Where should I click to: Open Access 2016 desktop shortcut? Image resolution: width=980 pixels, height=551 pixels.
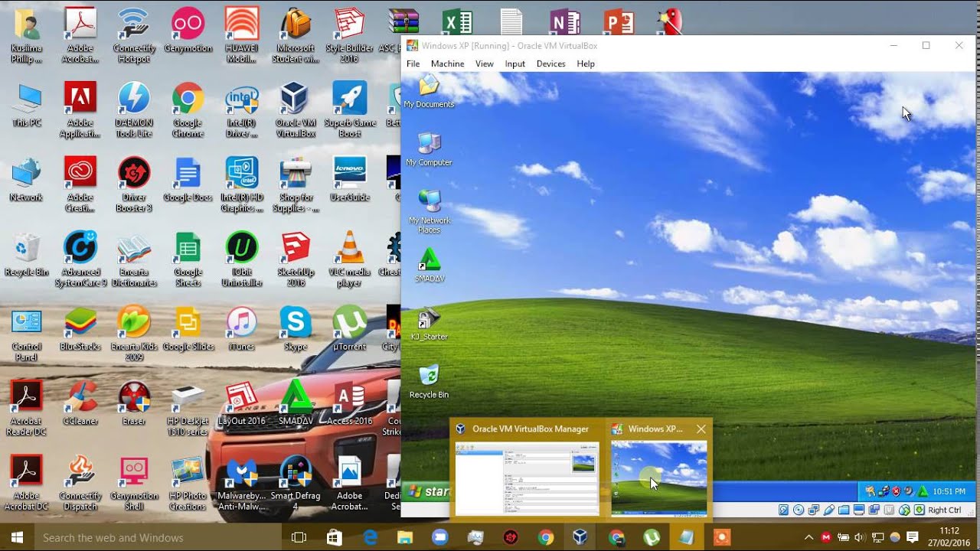point(349,403)
